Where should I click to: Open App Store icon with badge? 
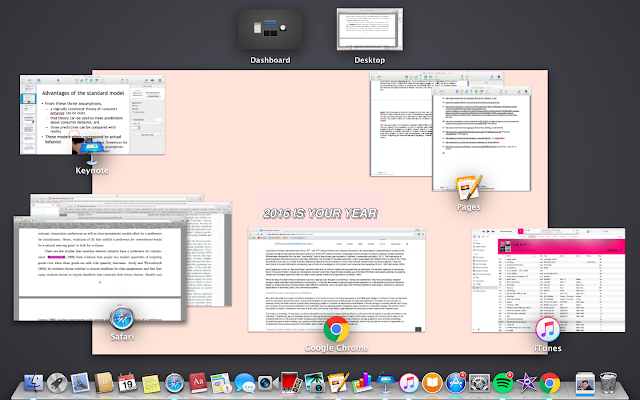tap(456, 383)
